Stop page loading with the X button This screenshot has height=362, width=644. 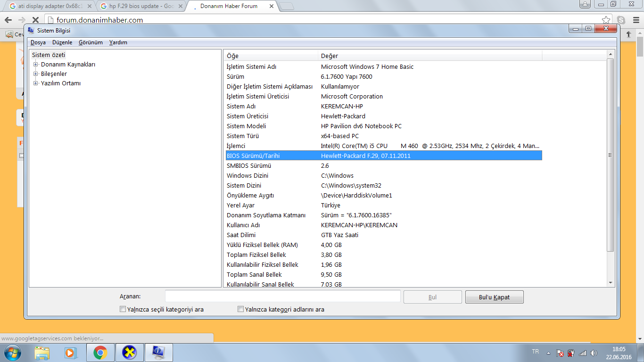[x=35, y=20]
